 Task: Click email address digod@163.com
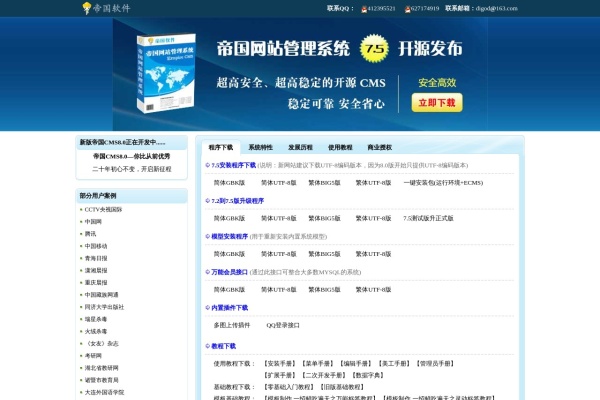point(497,8)
